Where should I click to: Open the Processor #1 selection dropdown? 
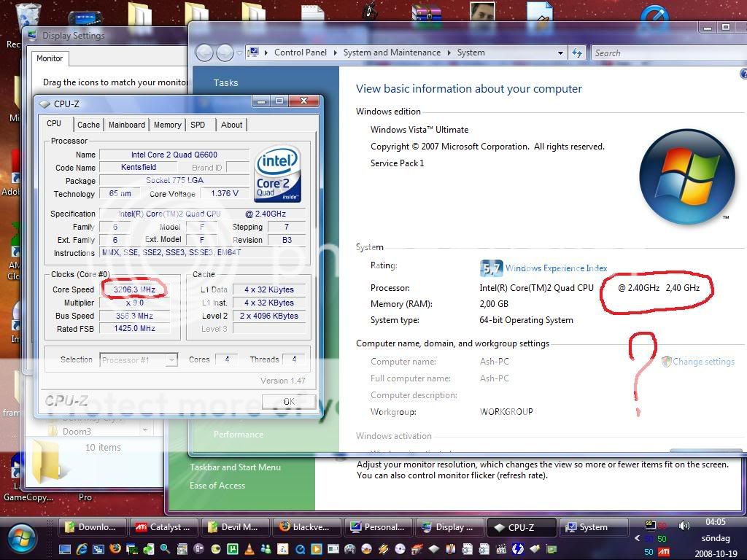(x=171, y=359)
